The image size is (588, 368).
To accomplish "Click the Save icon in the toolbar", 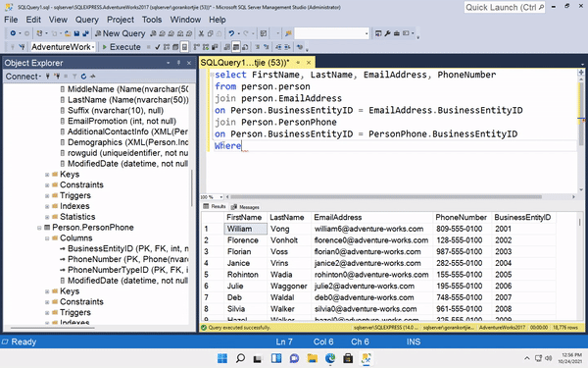I will [76, 33].
